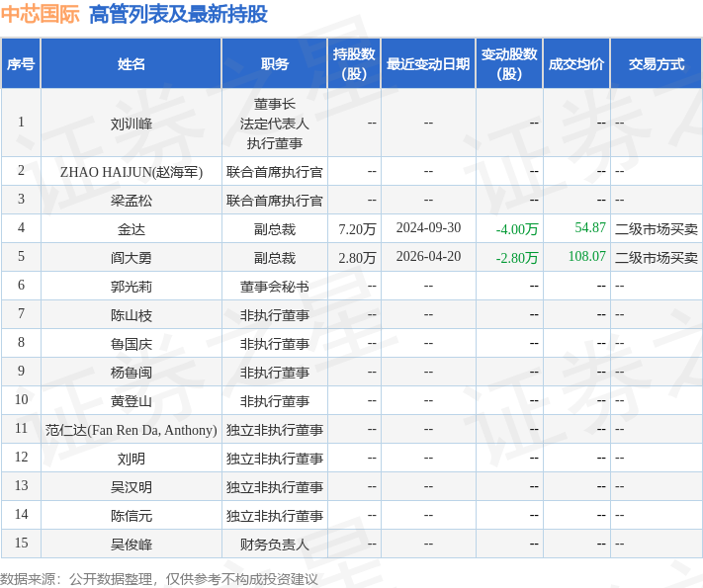Image resolution: width=703 pixels, height=588 pixels.
Task: Click the 交易方式 column header
Action: coord(656,64)
